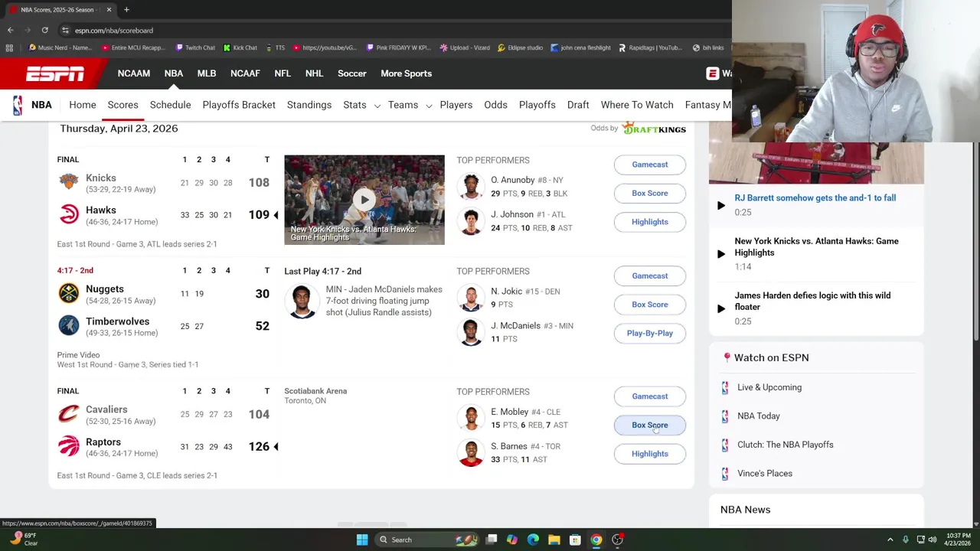Open the Timberwolves team name link
The image size is (980, 551).
point(118,321)
